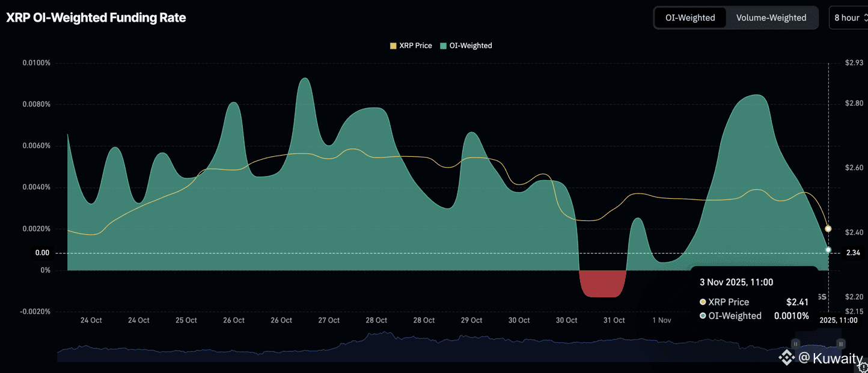This screenshot has height=373, width=868.
Task: Click the green OI-Weighted legend swatch
Action: pyautogui.click(x=444, y=46)
